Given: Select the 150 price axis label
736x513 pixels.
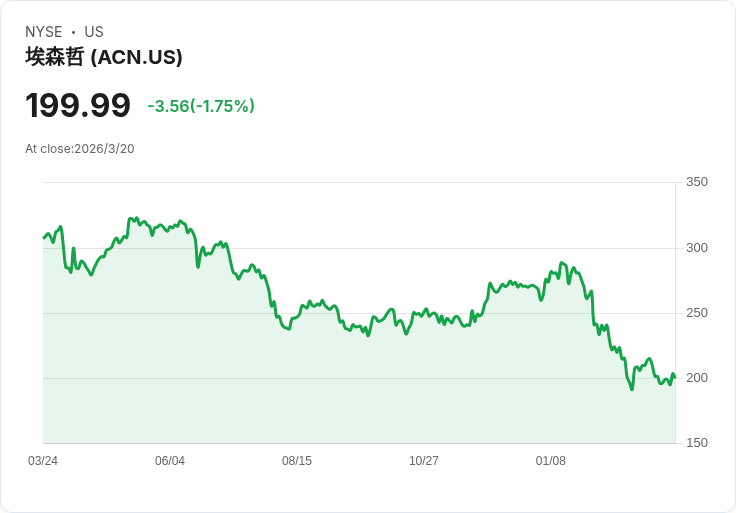Looking at the screenshot, I should [697, 443].
